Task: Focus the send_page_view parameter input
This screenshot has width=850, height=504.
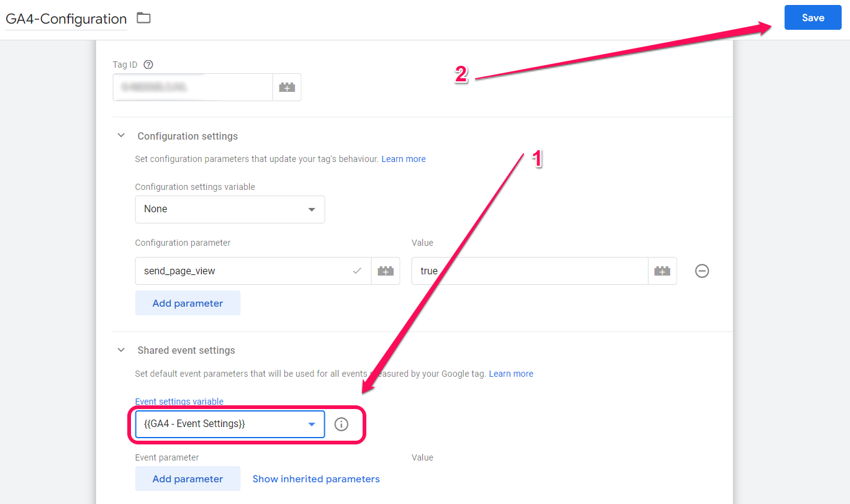Action: [x=245, y=271]
